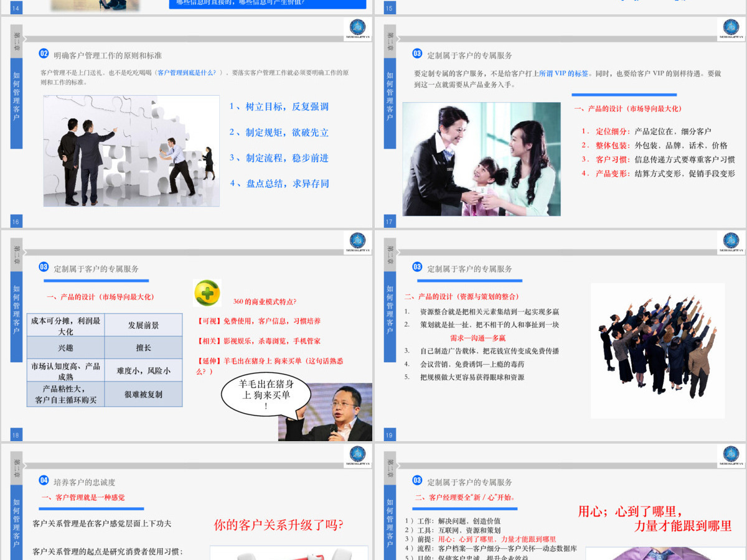Click table cell 市场认知度高、产品成熟
Screen dimensions: 747x560
point(65,371)
